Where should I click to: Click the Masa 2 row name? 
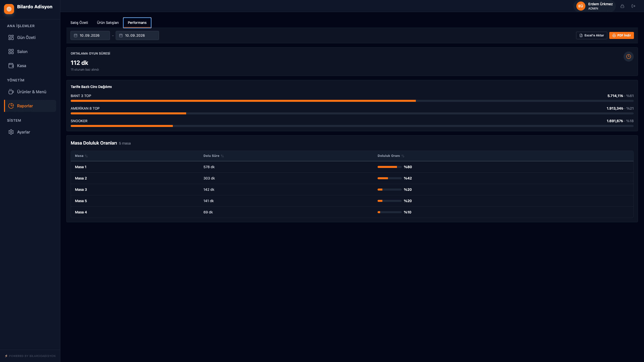81,178
